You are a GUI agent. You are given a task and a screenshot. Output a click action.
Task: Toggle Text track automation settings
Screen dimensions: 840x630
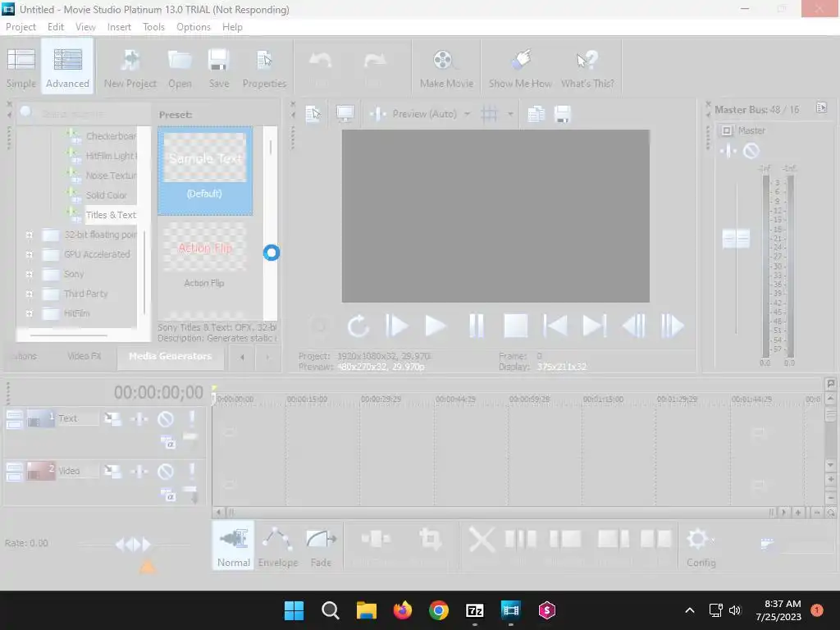coord(139,419)
